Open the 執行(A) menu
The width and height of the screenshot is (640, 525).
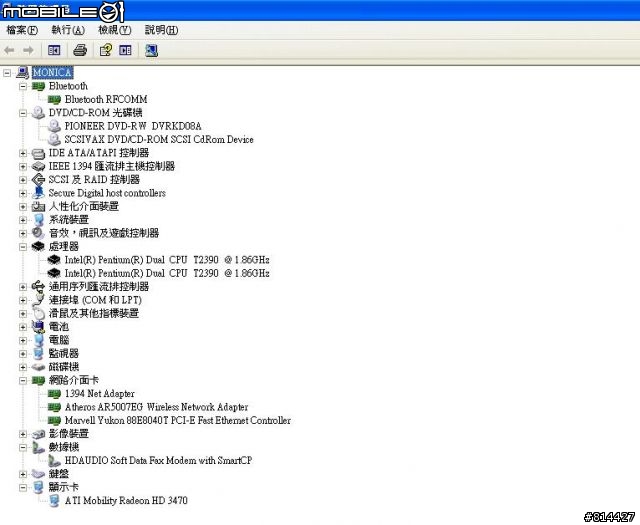68,30
